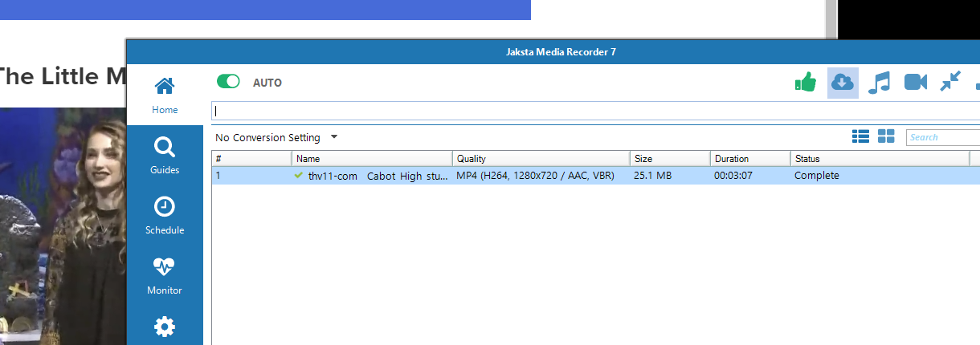Viewport: 980px width, 345px height.
Task: Click the 25.1 MB size cell
Action: point(652,176)
